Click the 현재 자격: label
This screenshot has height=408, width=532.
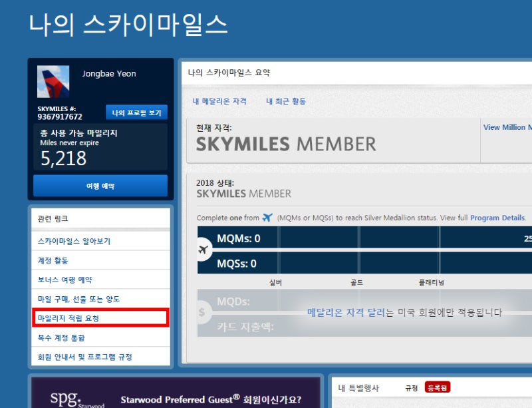(x=213, y=128)
